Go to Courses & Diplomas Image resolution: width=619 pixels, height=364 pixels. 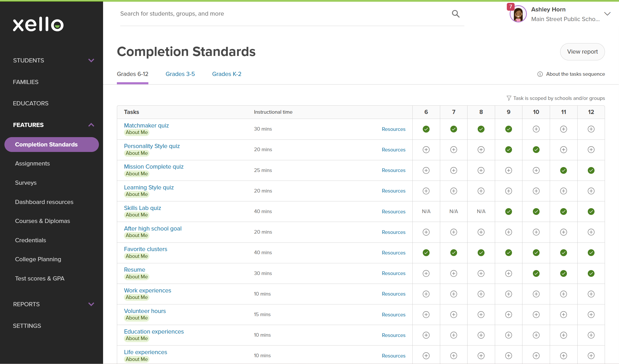click(x=42, y=221)
